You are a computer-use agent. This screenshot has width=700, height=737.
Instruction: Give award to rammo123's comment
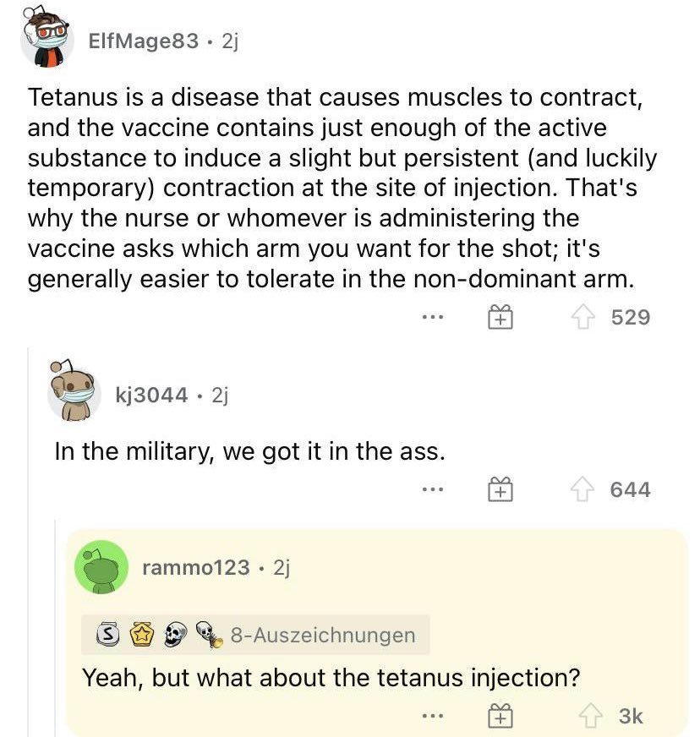click(x=500, y=716)
